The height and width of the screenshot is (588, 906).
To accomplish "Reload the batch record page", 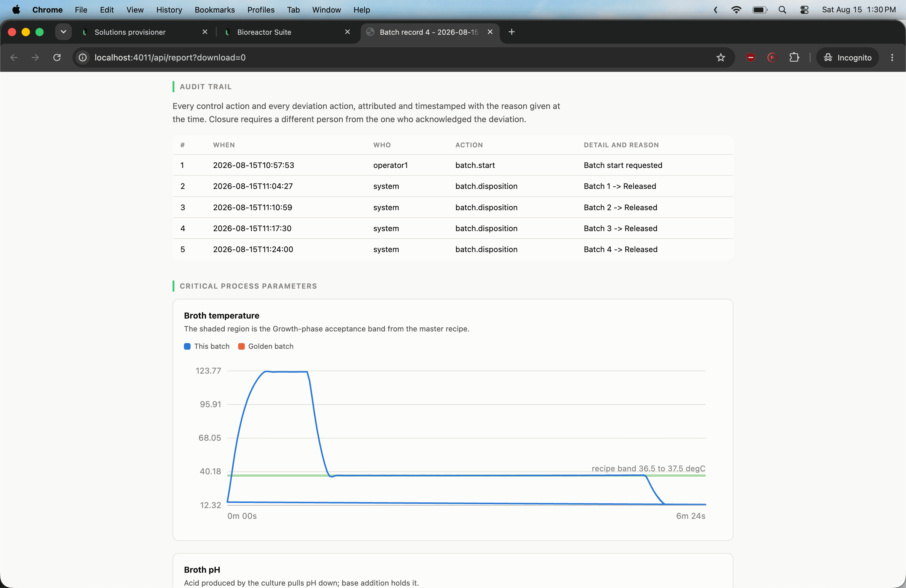I will click(57, 57).
